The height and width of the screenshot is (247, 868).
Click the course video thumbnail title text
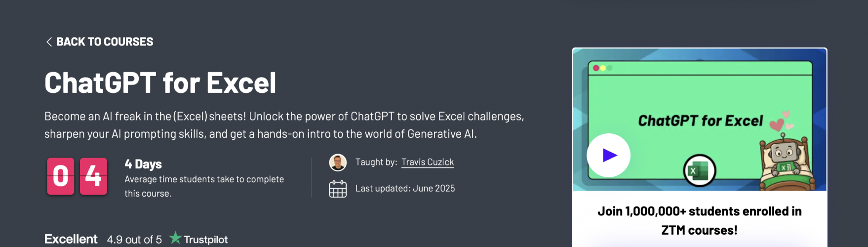click(x=700, y=121)
